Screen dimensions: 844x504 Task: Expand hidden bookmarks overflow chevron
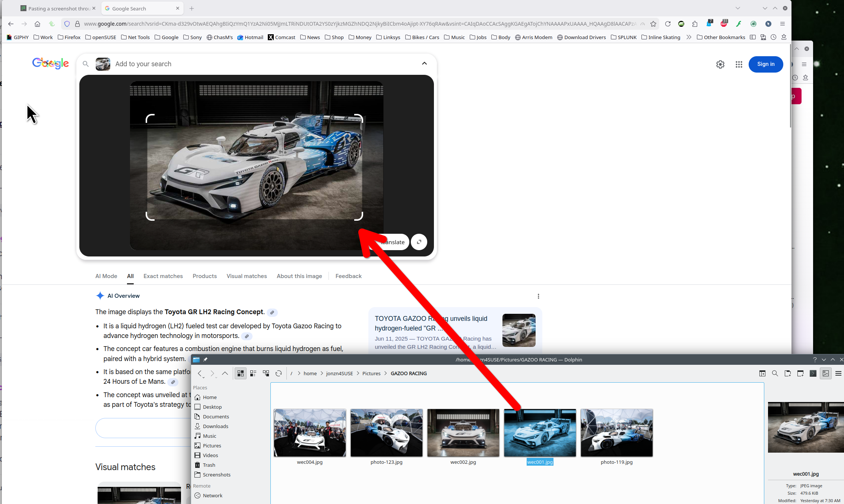pos(689,37)
